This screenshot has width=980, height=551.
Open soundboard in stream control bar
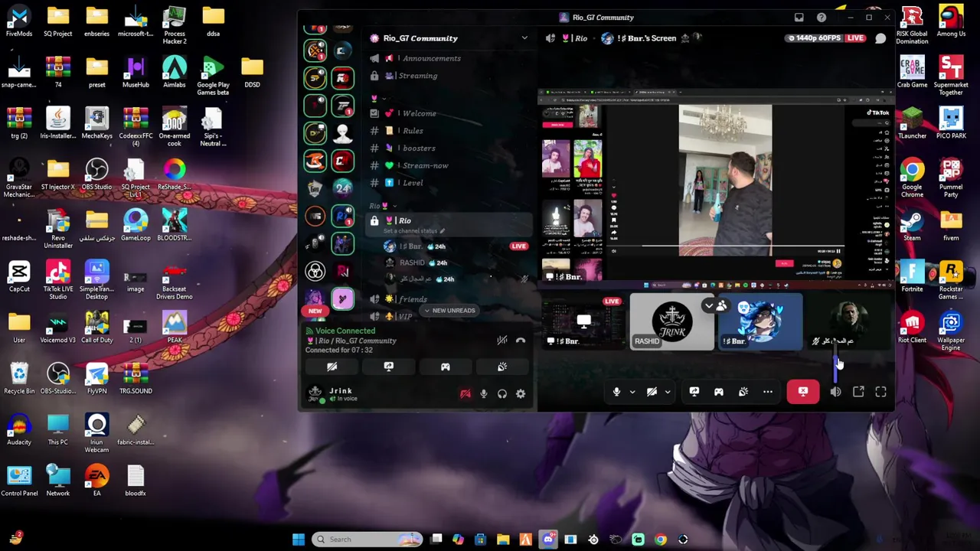coord(743,392)
